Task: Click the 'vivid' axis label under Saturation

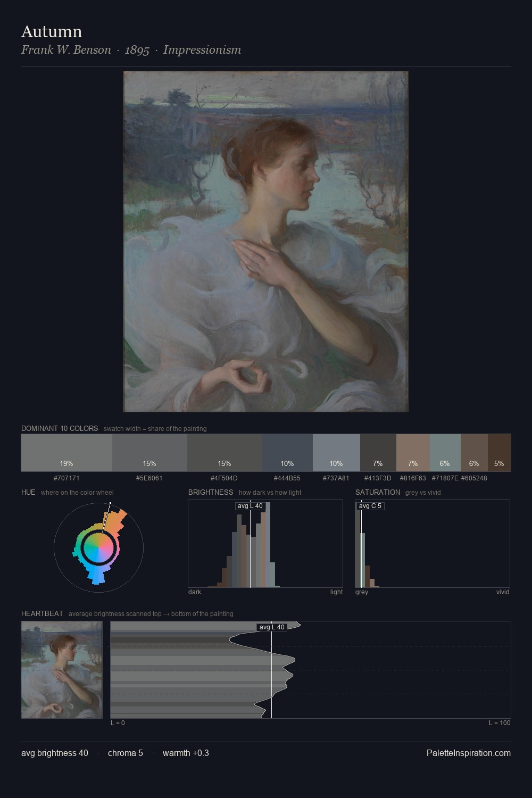Action: pyautogui.click(x=503, y=592)
